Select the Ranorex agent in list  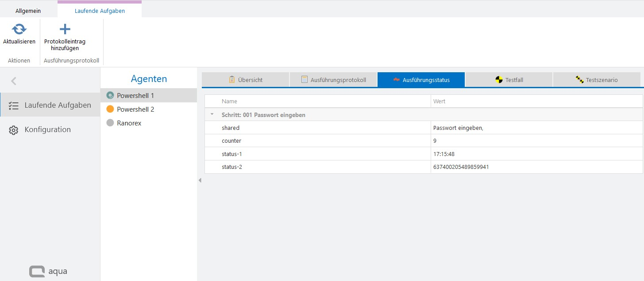click(129, 123)
